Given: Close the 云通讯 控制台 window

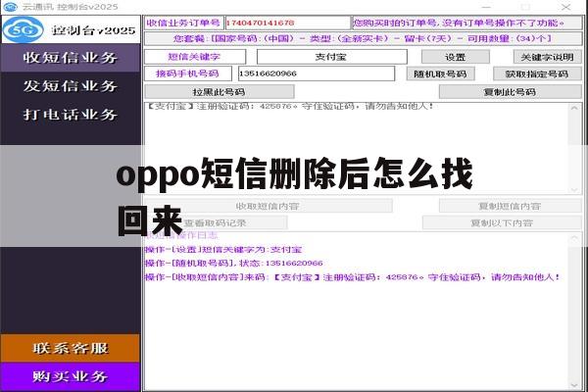Looking at the screenshot, I should pyautogui.click(x=565, y=7).
